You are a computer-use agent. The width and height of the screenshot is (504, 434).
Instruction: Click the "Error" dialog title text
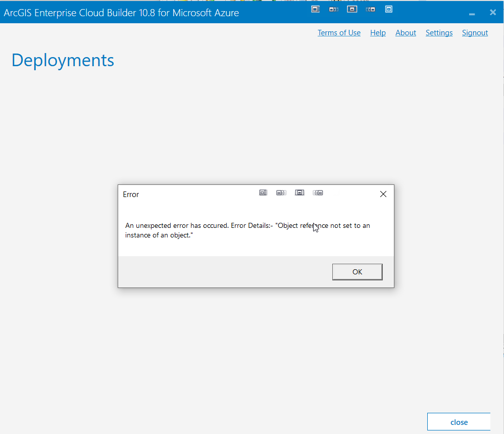tap(131, 195)
